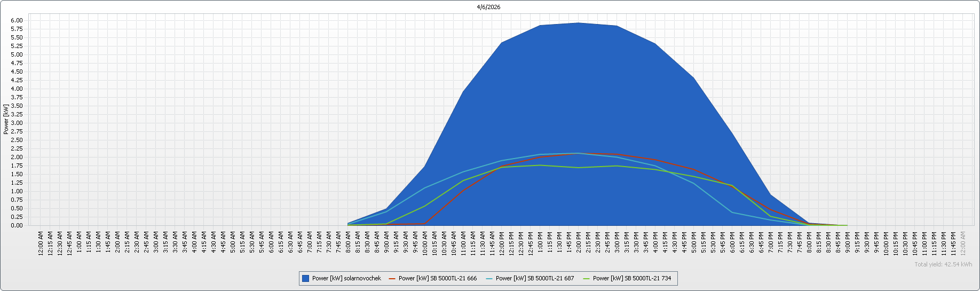Image resolution: width=980 pixels, height=291 pixels.
Task: Click the 3.00 tick on the power axis
Action: click(17, 123)
